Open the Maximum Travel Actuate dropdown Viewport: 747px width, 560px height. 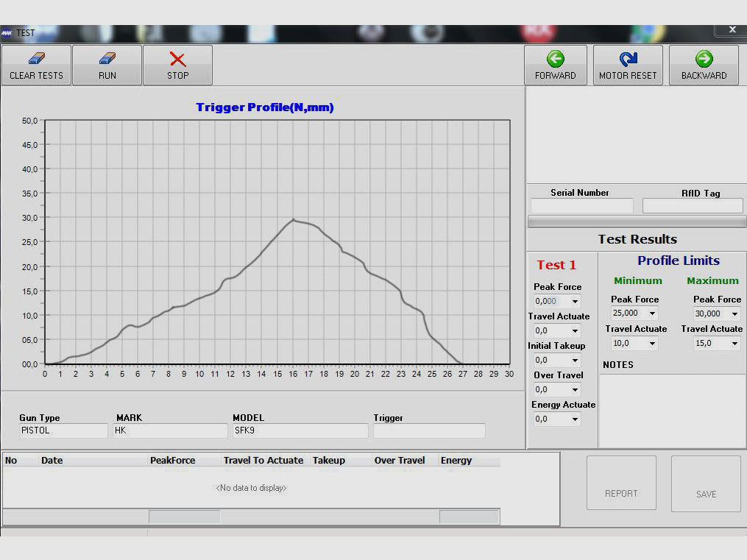(x=734, y=344)
